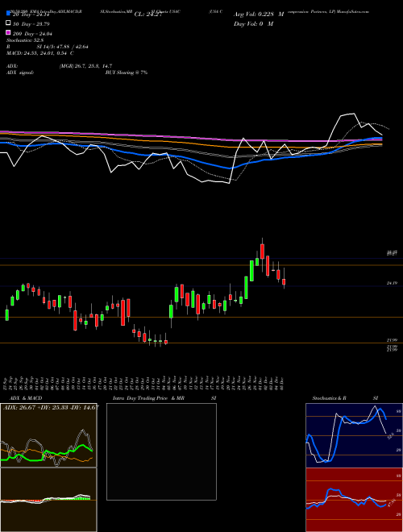Click the 'ADX signal:' label
Image resolution: width=403 pixels, height=532 pixels.
coord(20,73)
